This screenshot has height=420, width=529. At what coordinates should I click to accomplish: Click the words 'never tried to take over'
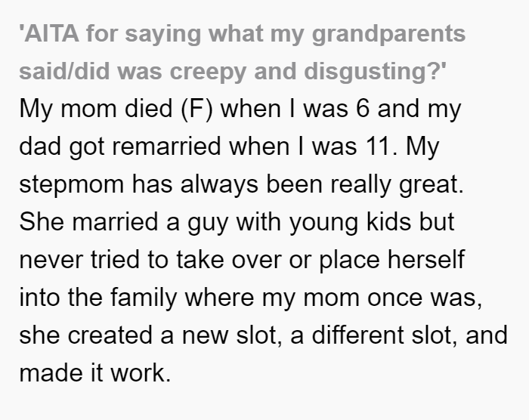(x=150, y=260)
